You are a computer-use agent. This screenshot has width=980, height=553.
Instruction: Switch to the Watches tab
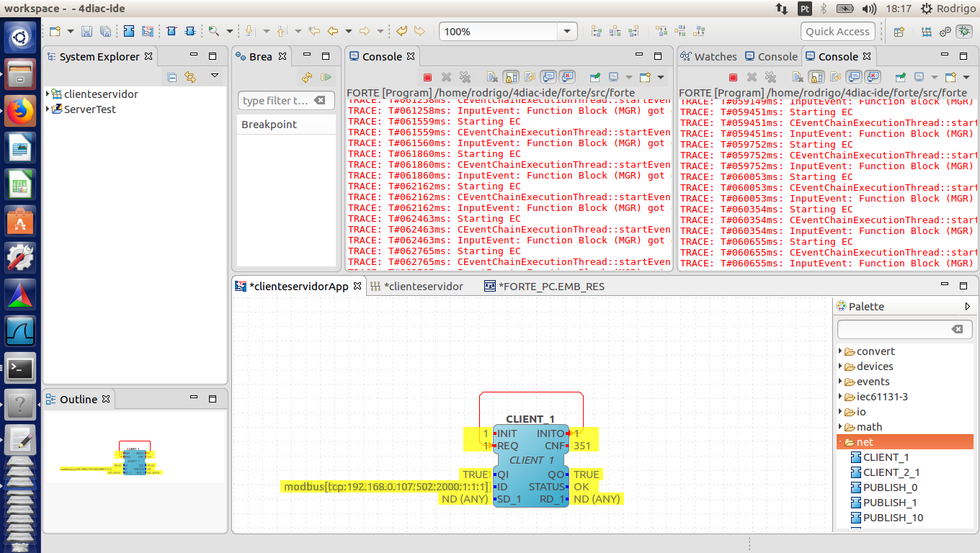click(x=708, y=56)
